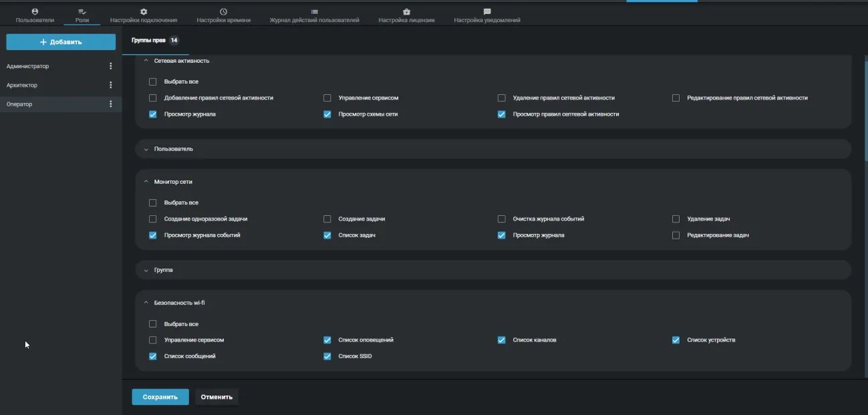This screenshot has height=415, width=868.
Task: Enable Создание одноразовой задачи checkbox
Action: 153,219
